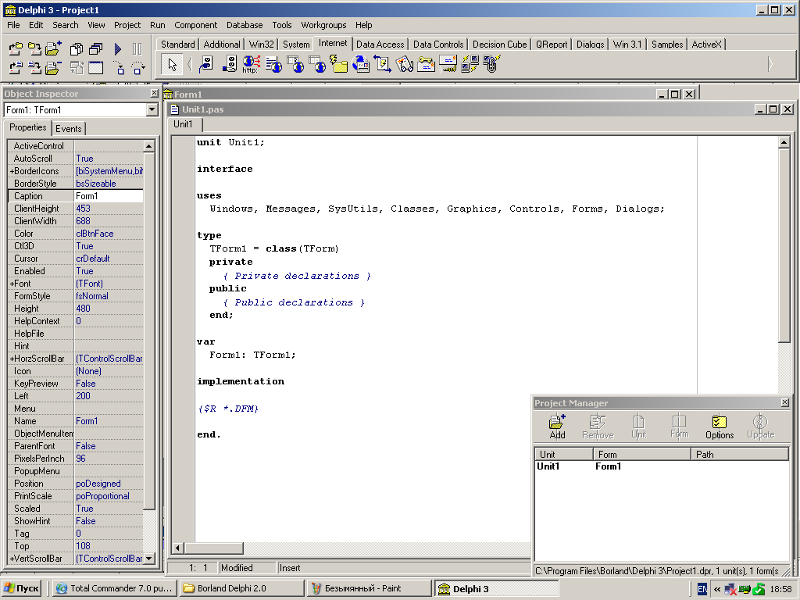The height and width of the screenshot is (600, 800).
Task: Click the New Form speedbar icon
Action: 95,67
